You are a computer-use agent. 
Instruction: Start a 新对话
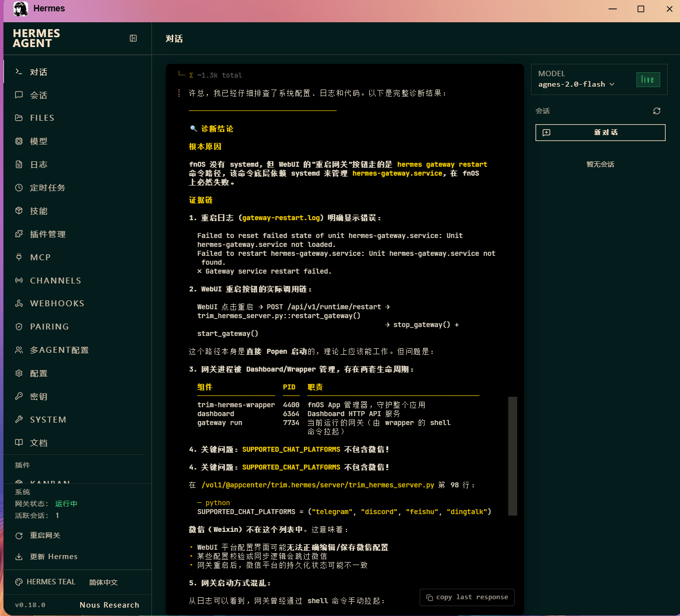tap(600, 133)
